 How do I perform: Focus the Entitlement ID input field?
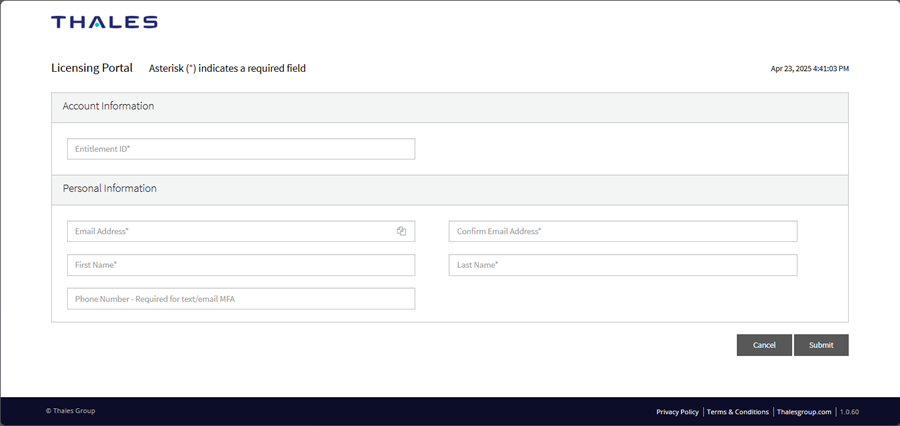tap(240, 149)
